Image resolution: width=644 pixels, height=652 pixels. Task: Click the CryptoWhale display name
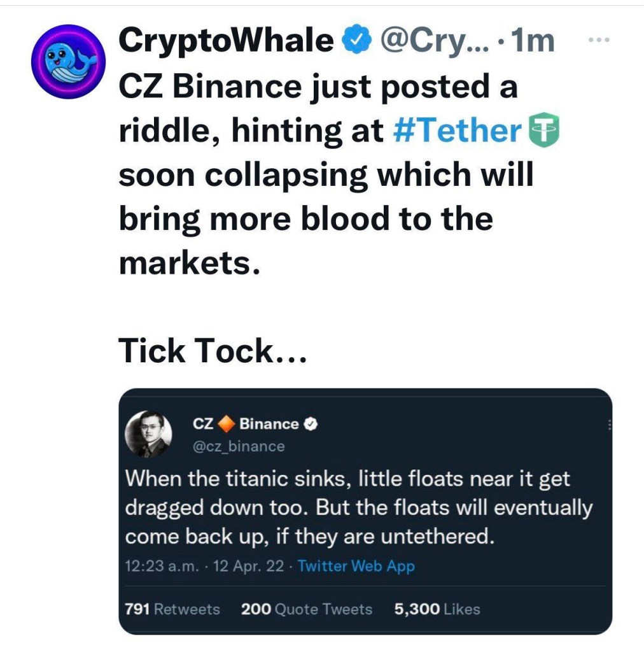[x=226, y=40]
